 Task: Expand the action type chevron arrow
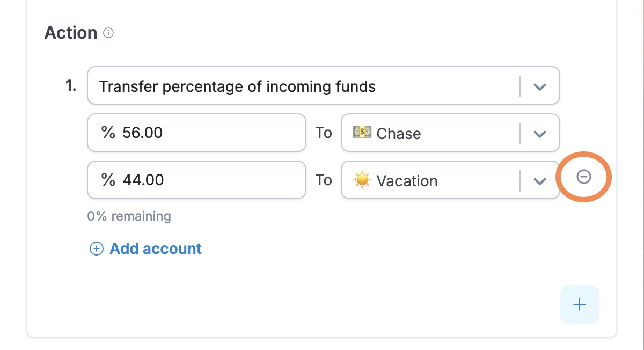pos(540,86)
